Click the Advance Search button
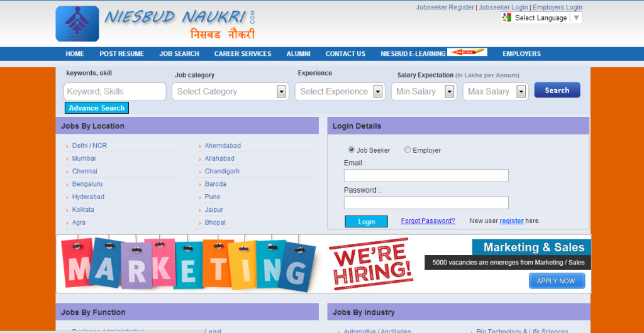 pos(96,108)
